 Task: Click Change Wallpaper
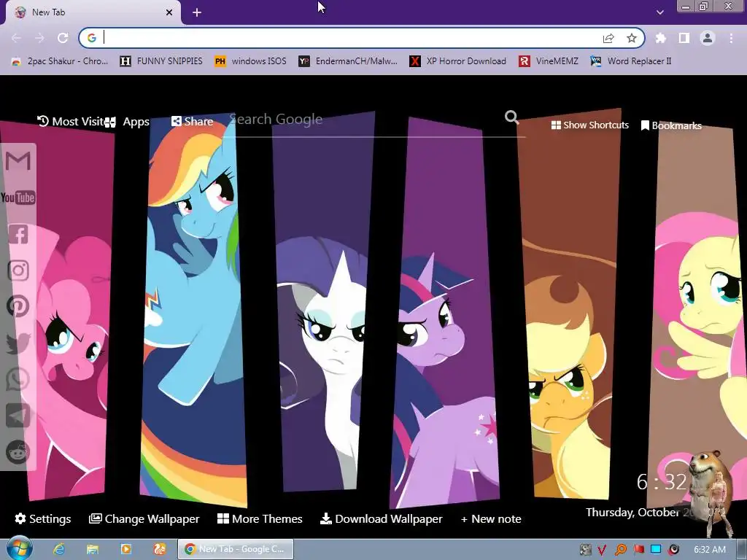click(x=144, y=518)
